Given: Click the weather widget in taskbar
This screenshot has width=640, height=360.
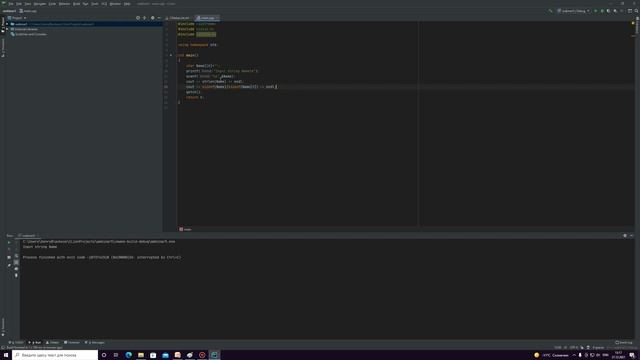Looking at the screenshot, I should (551, 355).
